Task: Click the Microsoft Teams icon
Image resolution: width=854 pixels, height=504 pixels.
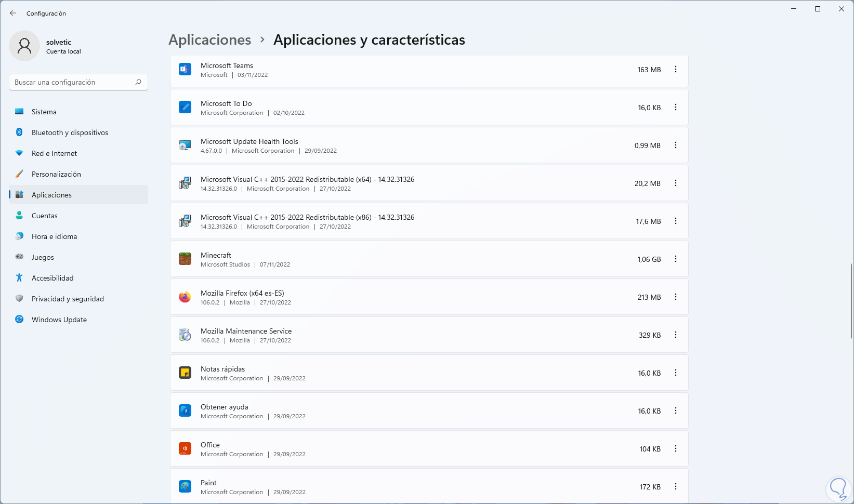Action: (185, 69)
